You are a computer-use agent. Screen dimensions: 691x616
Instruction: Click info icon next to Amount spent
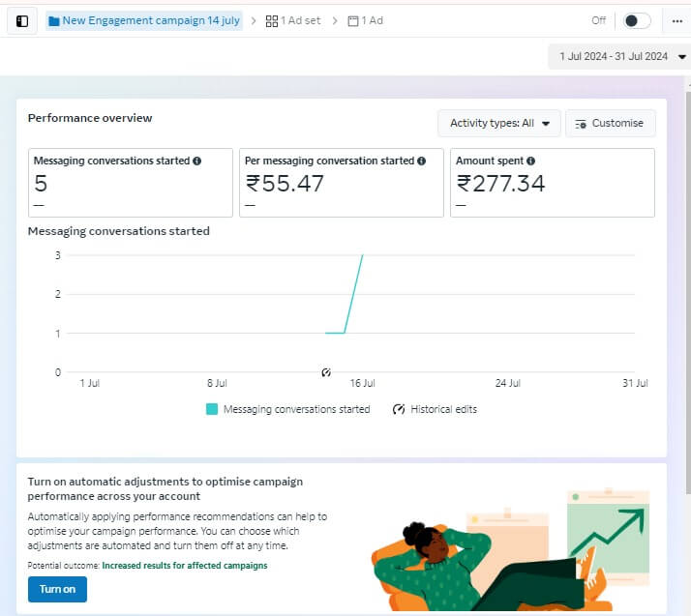coord(530,161)
